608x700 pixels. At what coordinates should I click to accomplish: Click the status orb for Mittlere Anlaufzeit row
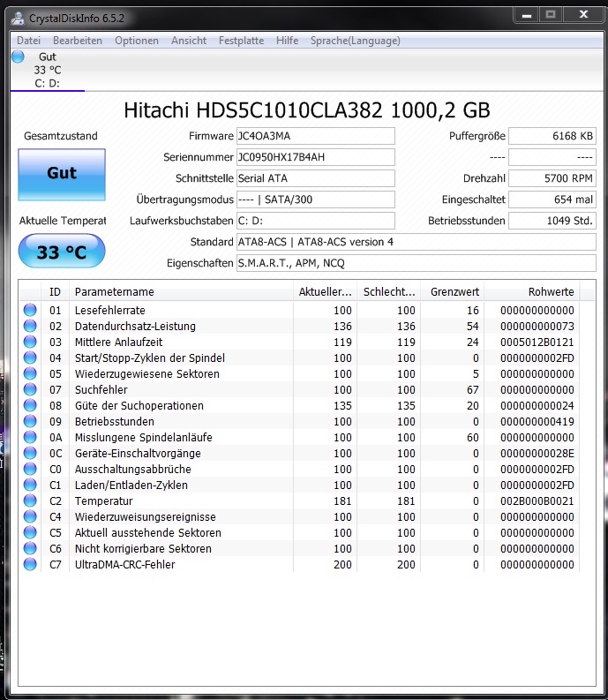[x=30, y=342]
